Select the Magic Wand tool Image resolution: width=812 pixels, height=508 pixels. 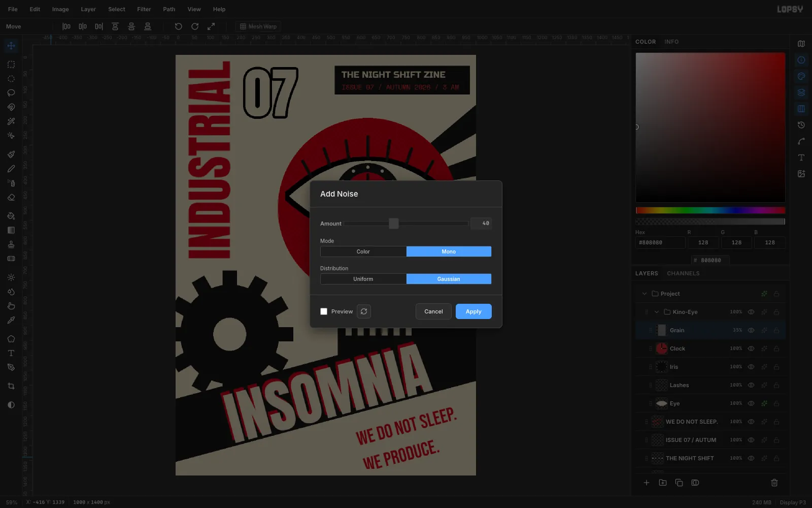(11, 121)
